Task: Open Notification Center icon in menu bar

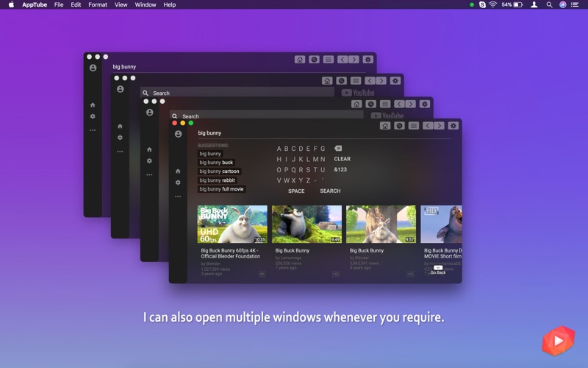Action: [575, 4]
